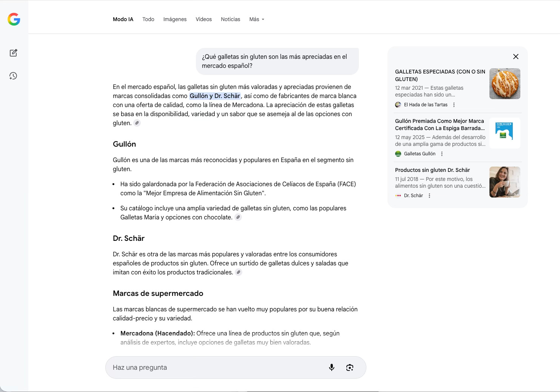The height and width of the screenshot is (392, 560).
Task: Open the source link icon after the intro paragraph
Action: (x=137, y=123)
